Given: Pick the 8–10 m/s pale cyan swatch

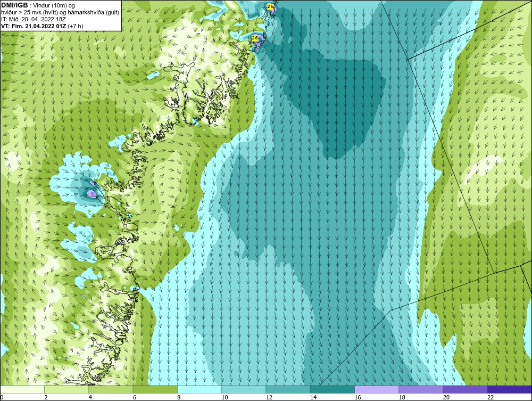Looking at the screenshot, I should (199, 389).
